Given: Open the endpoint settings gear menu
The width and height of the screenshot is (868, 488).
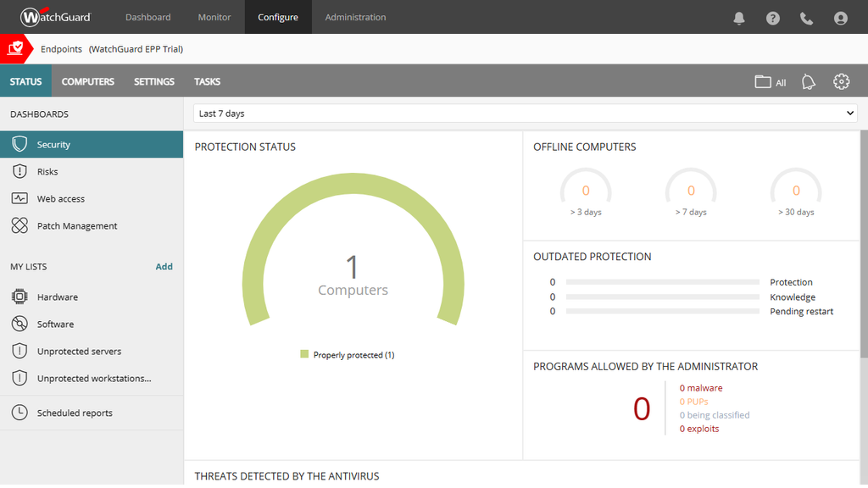Looking at the screenshot, I should click(841, 81).
